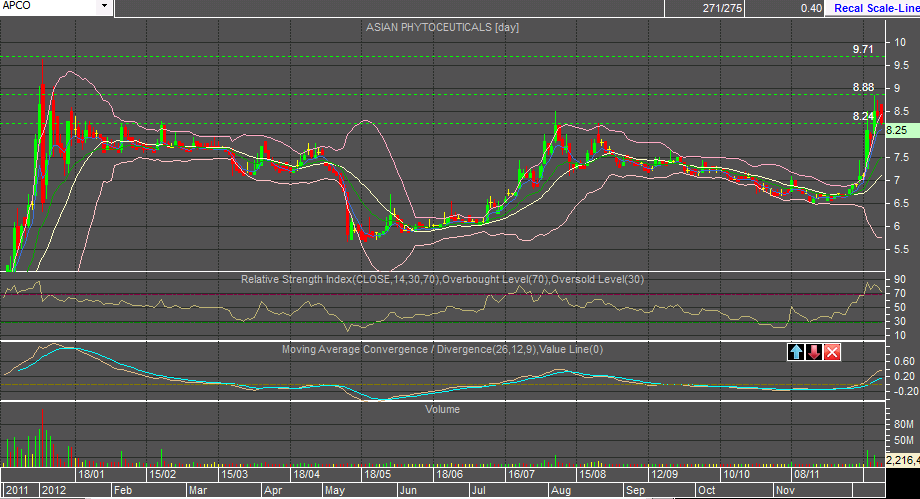Viewport: 920px width, 499px height.
Task: Click the 90 label on RSI axis
Action: pyautogui.click(x=899, y=279)
